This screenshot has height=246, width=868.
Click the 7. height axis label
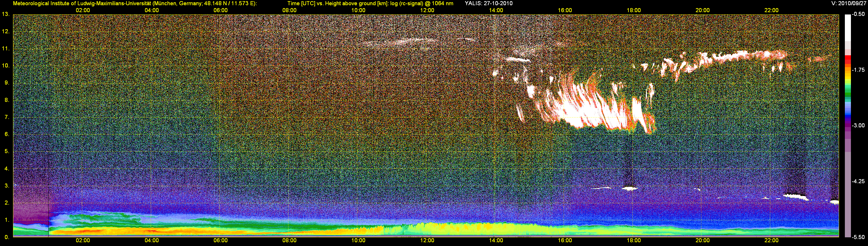(x=7, y=117)
